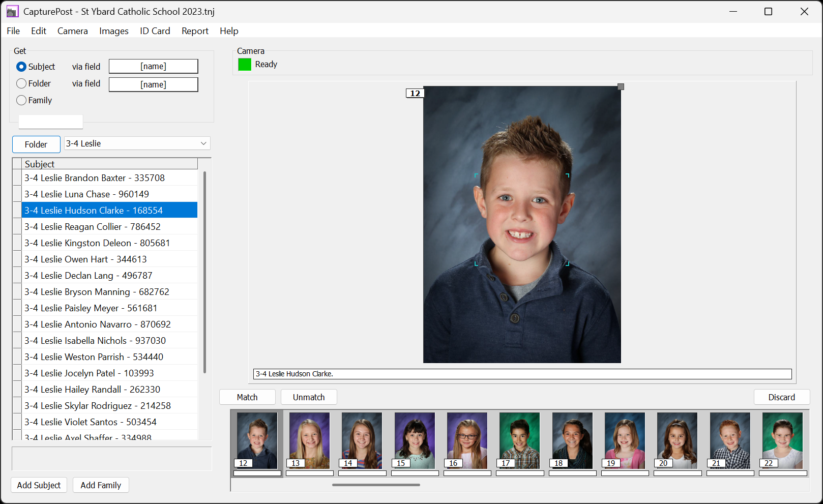Select thumbnail 17 with green background
823x504 pixels.
click(519, 440)
